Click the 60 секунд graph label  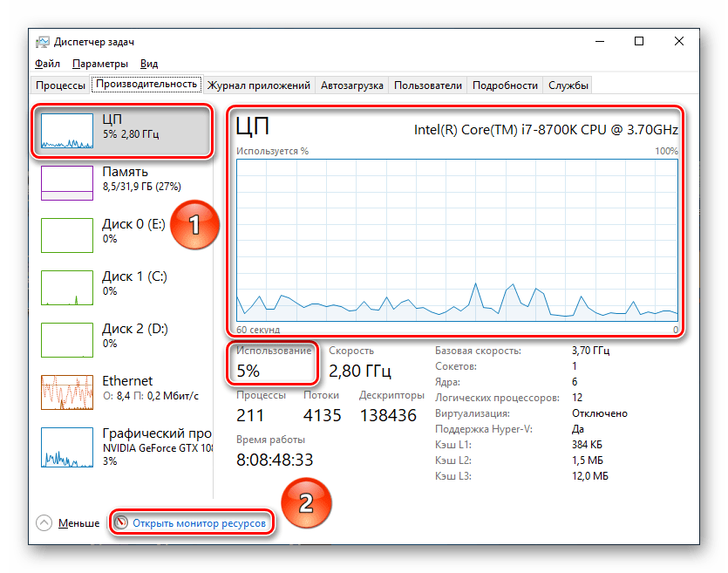point(258,330)
